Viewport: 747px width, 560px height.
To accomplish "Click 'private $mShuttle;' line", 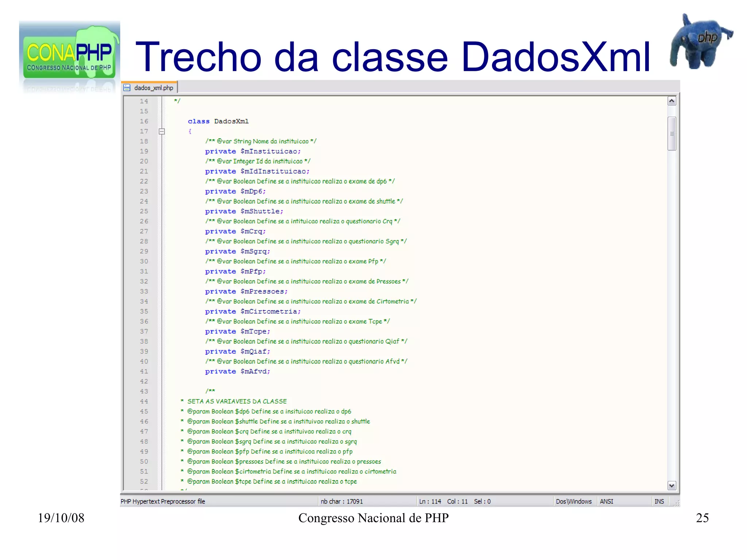I will click(244, 212).
